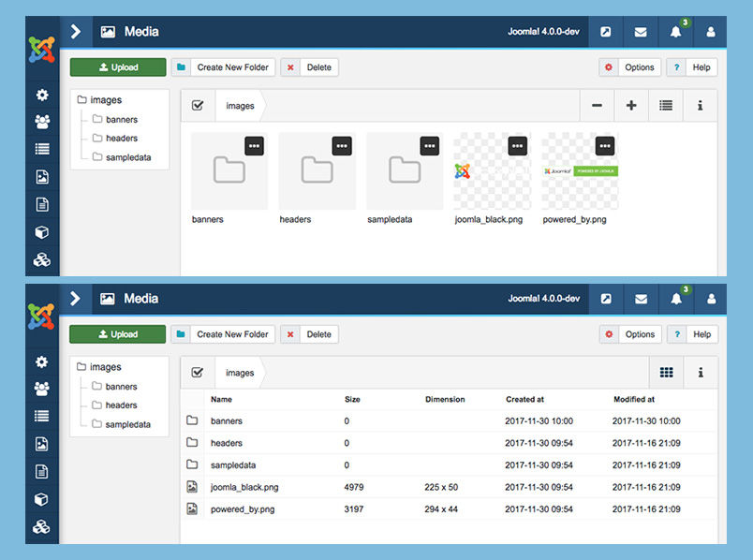753x560 pixels.
Task: Click the image file icon beside powered_by.png row
Action: pyautogui.click(x=192, y=508)
